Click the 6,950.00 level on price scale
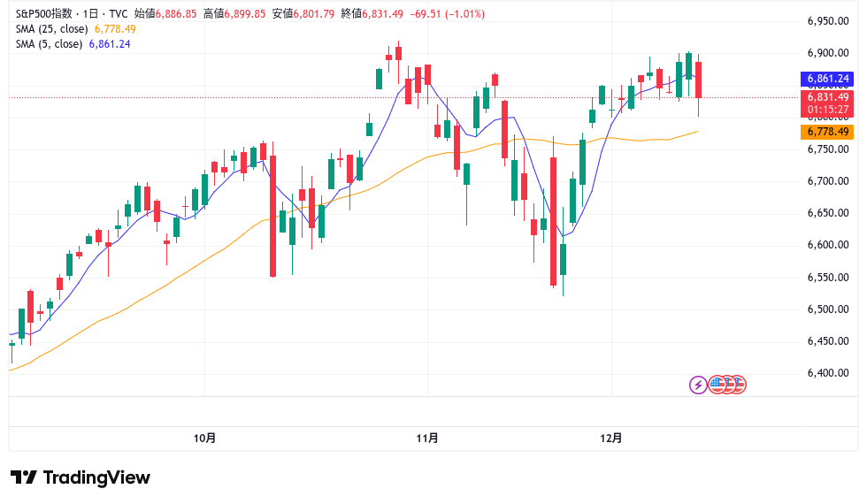 click(828, 21)
